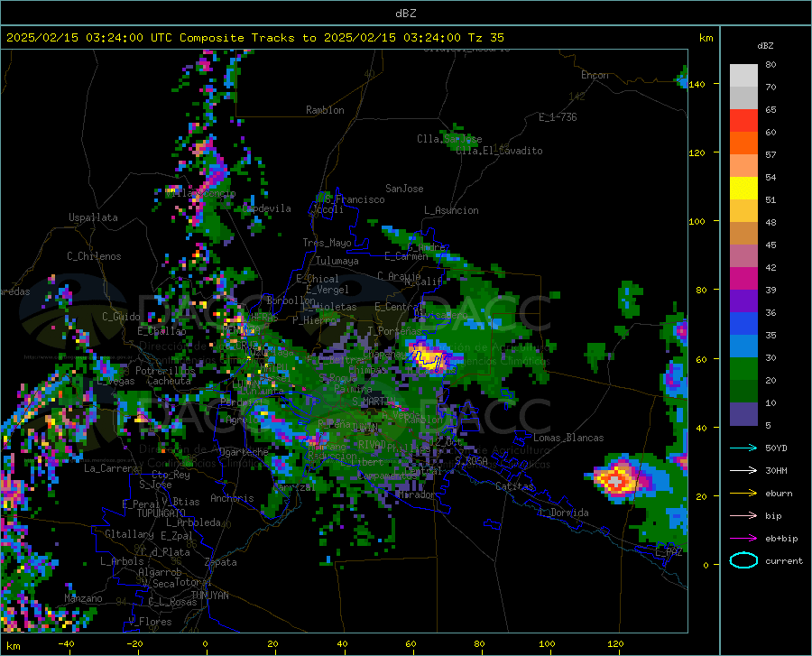
Task: Click the TUPUNGATO map label
Action: coord(161,513)
